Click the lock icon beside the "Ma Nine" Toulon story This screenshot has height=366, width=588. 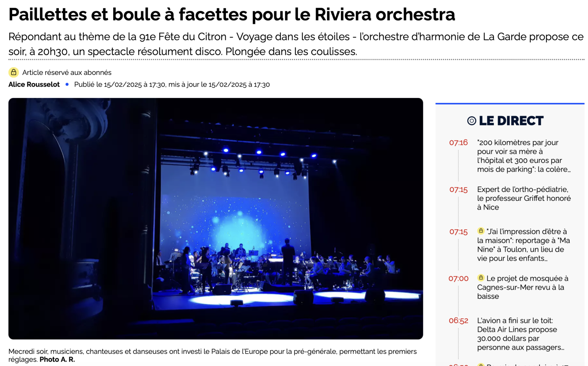(x=481, y=231)
